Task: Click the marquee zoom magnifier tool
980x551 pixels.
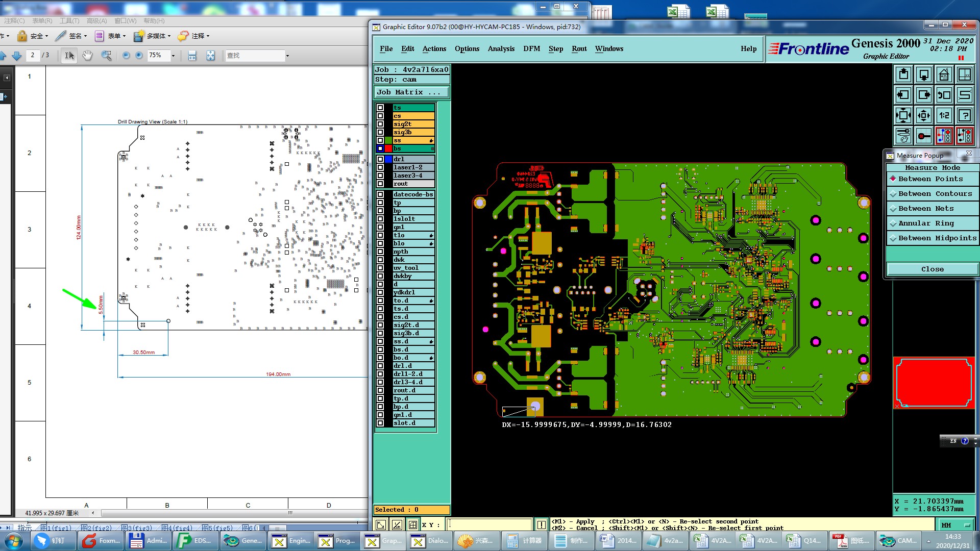Action: [106, 56]
